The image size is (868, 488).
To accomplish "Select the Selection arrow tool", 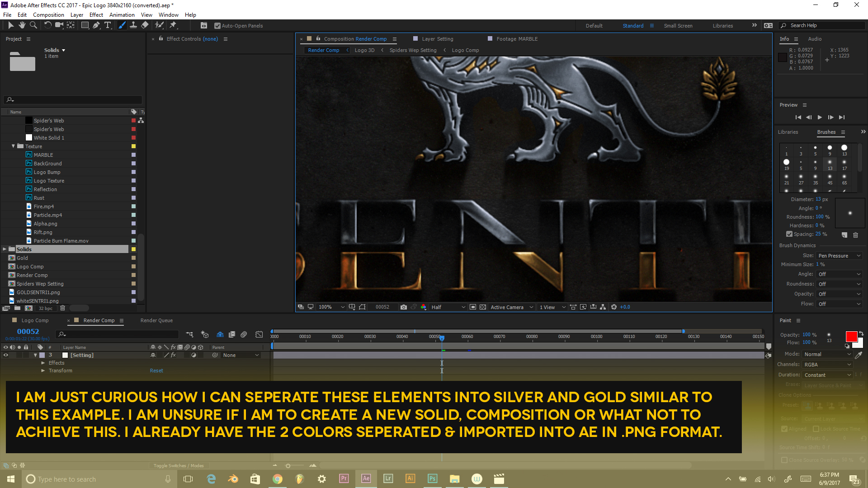I will tap(11, 25).
